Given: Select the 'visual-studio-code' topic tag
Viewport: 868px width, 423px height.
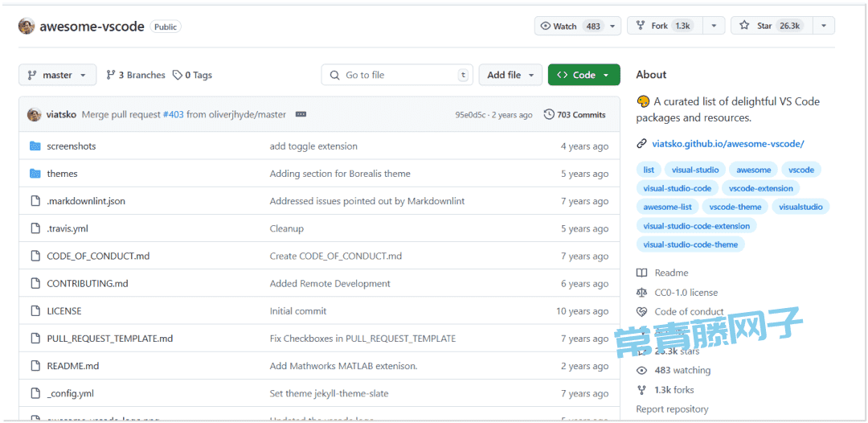Looking at the screenshot, I should (x=678, y=188).
